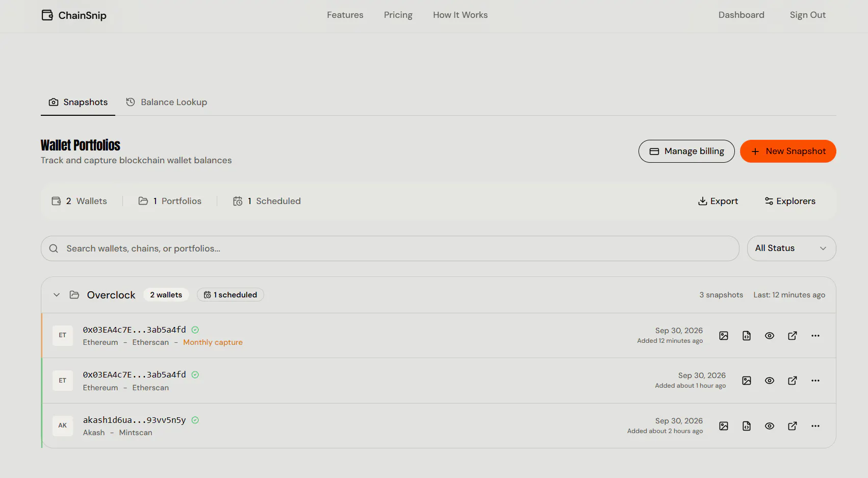Viewport: 868px width, 478px height.
Task: View snapshot added about 1 hour ago
Action: (770, 381)
